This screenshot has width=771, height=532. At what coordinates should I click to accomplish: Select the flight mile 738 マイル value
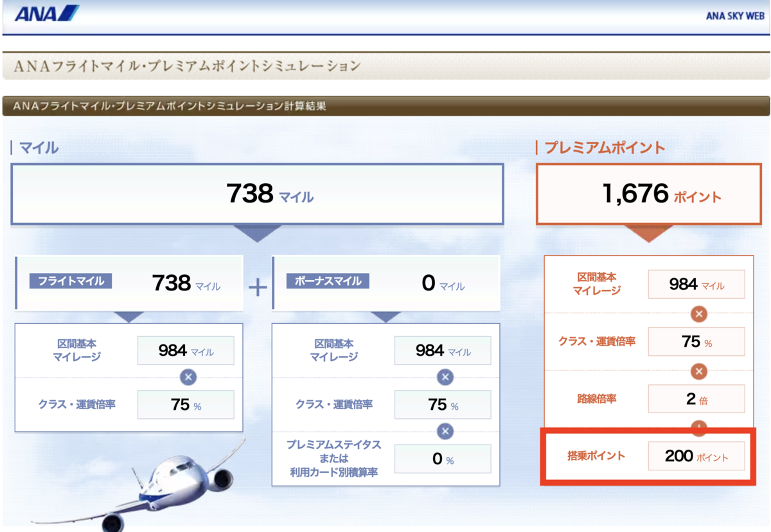pyautogui.click(x=186, y=283)
